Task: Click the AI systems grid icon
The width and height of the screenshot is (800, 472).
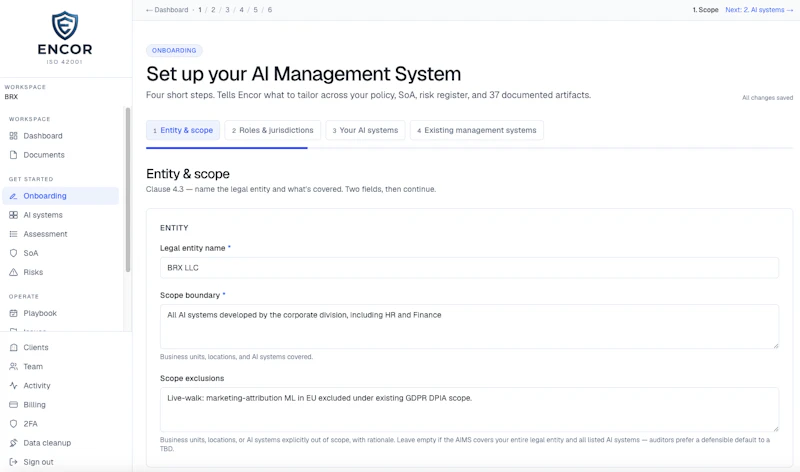Action: pos(13,215)
